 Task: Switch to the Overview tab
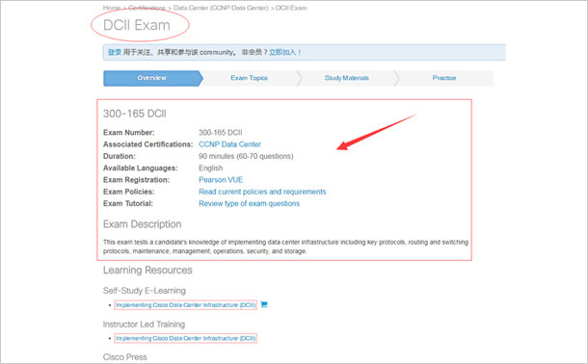pyautogui.click(x=153, y=78)
